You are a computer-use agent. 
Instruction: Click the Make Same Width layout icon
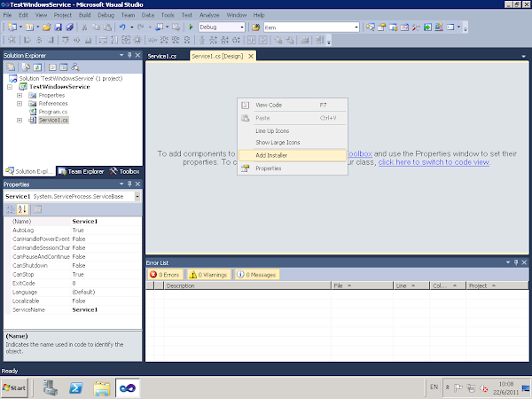click(x=103, y=40)
